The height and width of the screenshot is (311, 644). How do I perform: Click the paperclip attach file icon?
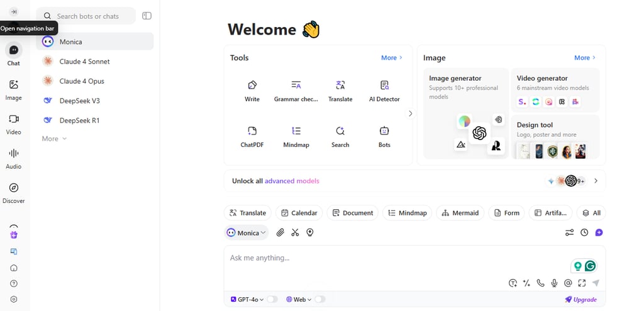point(280,232)
